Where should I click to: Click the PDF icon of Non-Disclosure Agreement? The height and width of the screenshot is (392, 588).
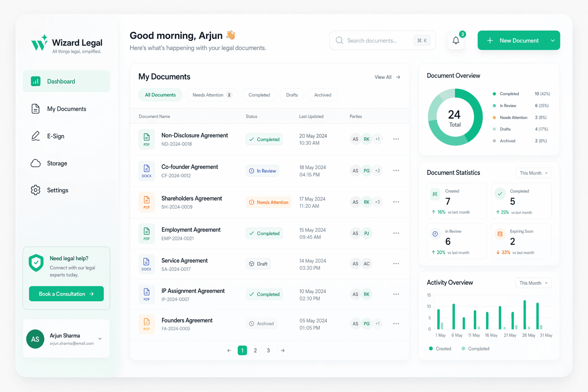147,139
